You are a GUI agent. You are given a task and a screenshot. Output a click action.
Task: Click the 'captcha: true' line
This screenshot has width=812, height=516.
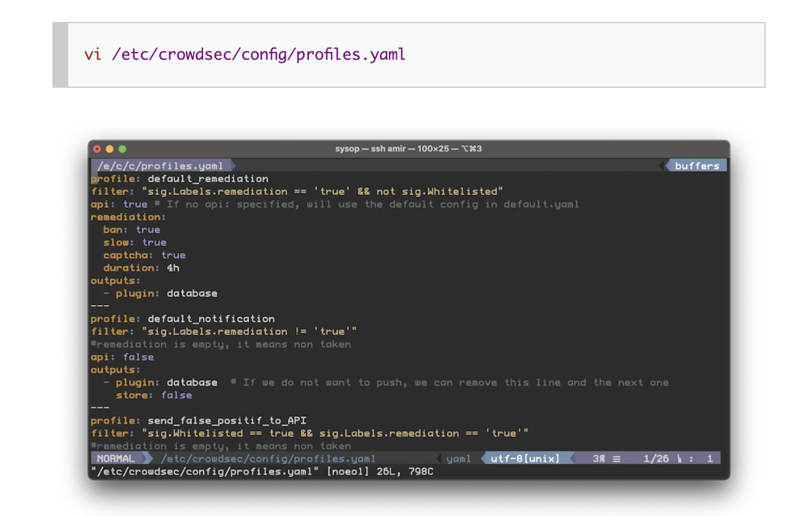coord(144,255)
